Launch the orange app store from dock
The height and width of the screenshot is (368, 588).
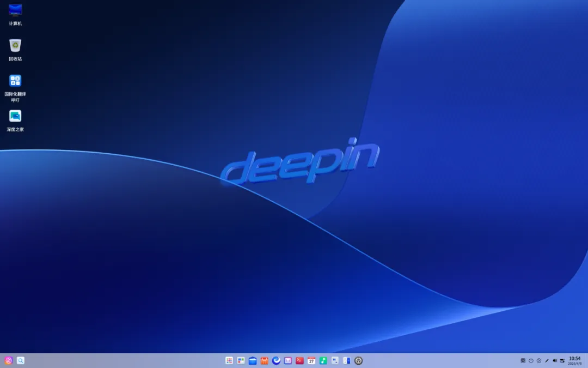pos(265,360)
